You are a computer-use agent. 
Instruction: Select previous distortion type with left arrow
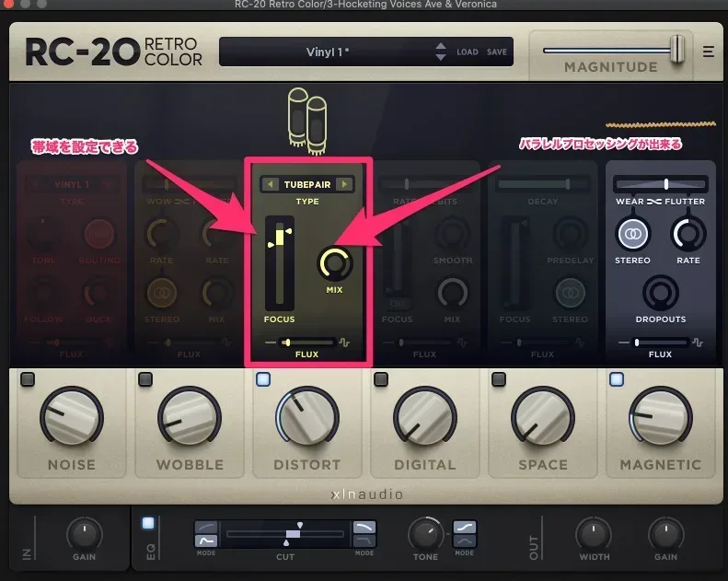[x=270, y=184]
